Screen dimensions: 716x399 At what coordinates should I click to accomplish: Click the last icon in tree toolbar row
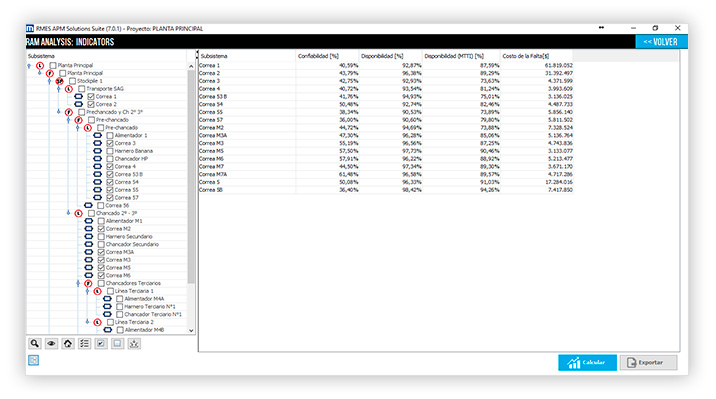(x=134, y=344)
